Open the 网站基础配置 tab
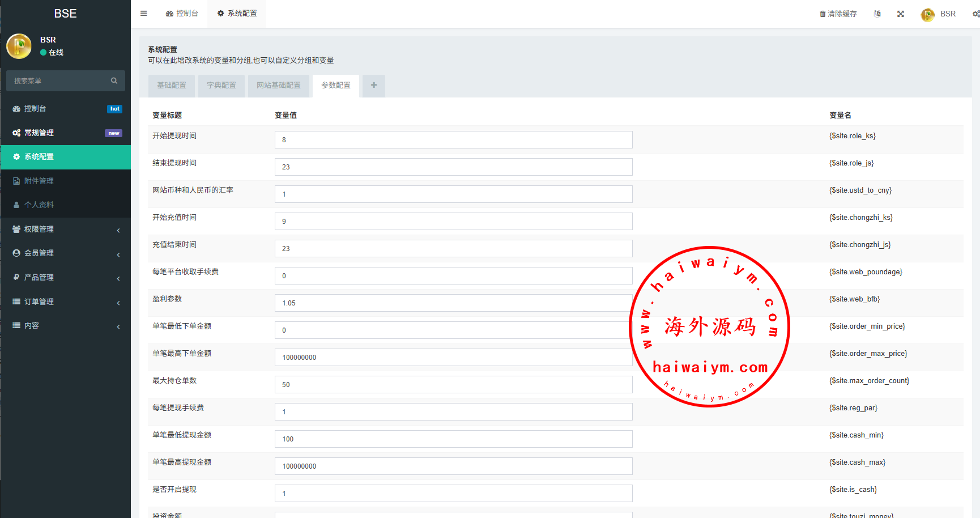The width and height of the screenshot is (980, 518). click(279, 86)
